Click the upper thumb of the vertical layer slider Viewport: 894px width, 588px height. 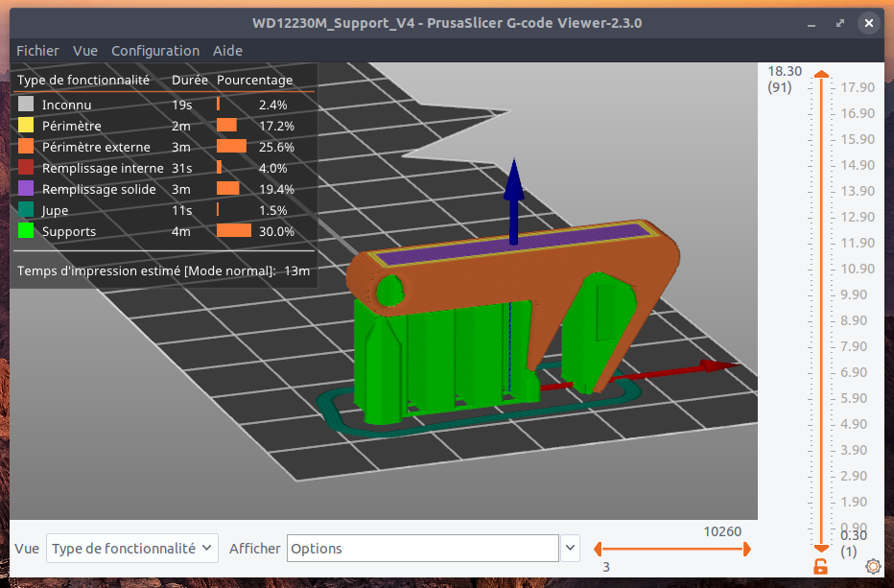point(821,74)
